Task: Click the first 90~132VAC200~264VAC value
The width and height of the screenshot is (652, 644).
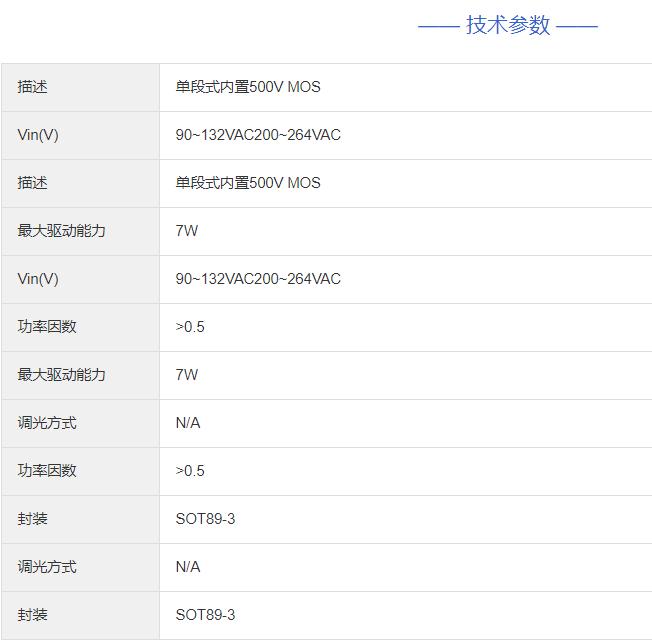Action: 258,135
